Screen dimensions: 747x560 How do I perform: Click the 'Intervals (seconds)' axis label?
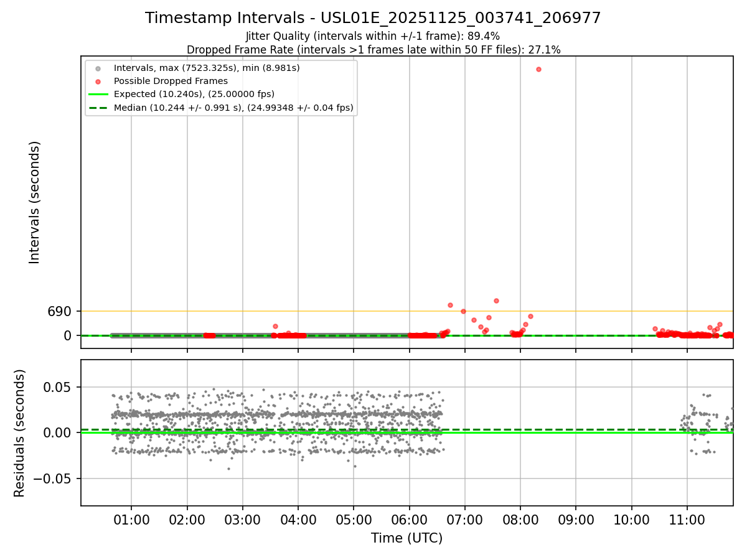tap(35, 202)
